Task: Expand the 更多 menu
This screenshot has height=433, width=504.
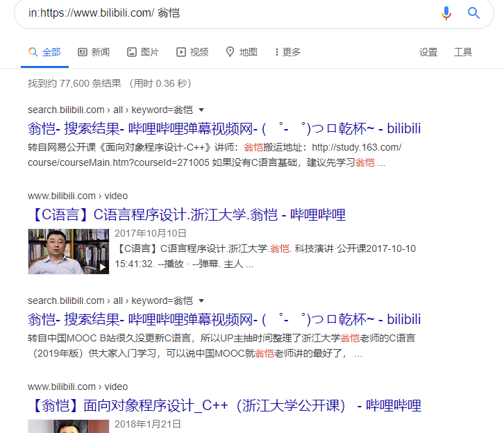Action: (287, 52)
